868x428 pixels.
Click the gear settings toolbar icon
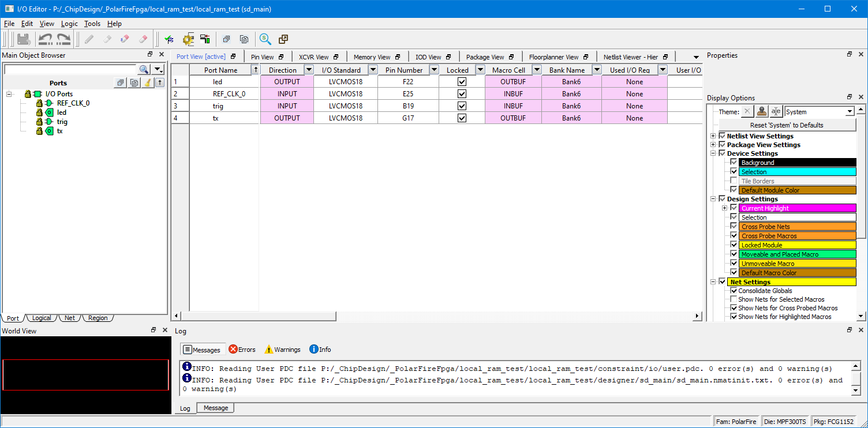point(188,39)
